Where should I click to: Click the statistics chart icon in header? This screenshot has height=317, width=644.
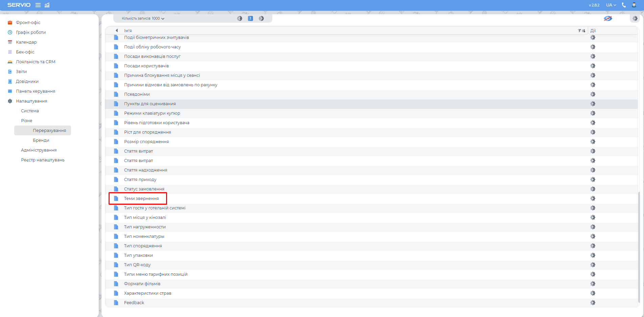pyautogui.click(x=47, y=5)
